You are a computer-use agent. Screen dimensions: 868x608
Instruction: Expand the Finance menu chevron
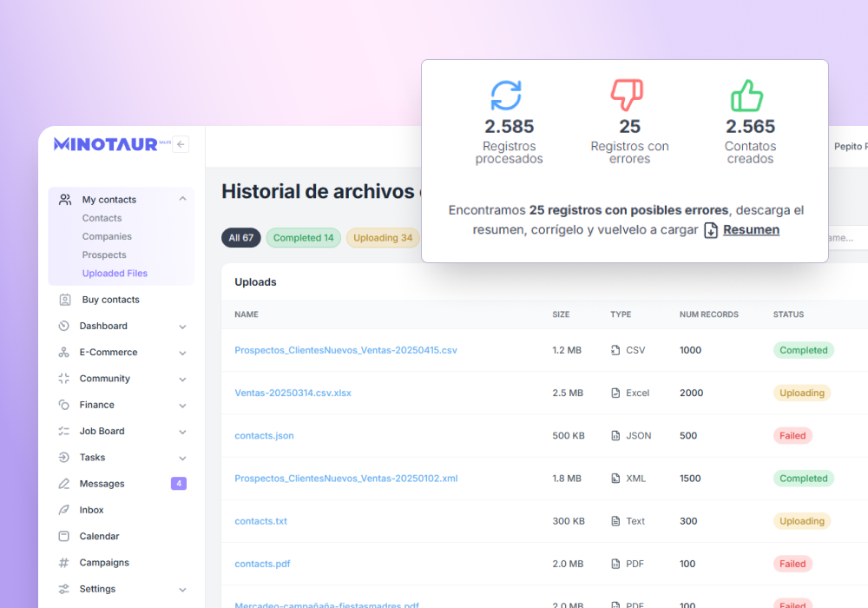182,406
